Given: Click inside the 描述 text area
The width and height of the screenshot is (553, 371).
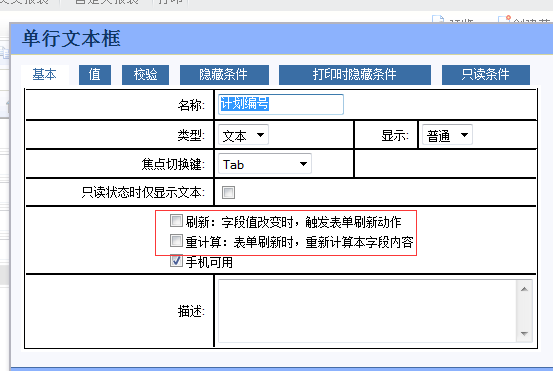Looking at the screenshot, I should pyautogui.click(x=367, y=311).
